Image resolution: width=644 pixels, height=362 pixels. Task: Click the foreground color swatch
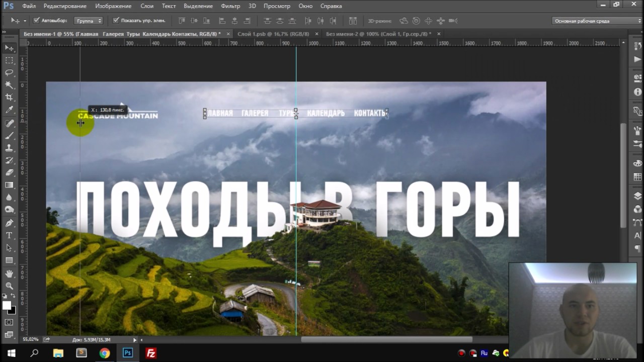point(7,305)
